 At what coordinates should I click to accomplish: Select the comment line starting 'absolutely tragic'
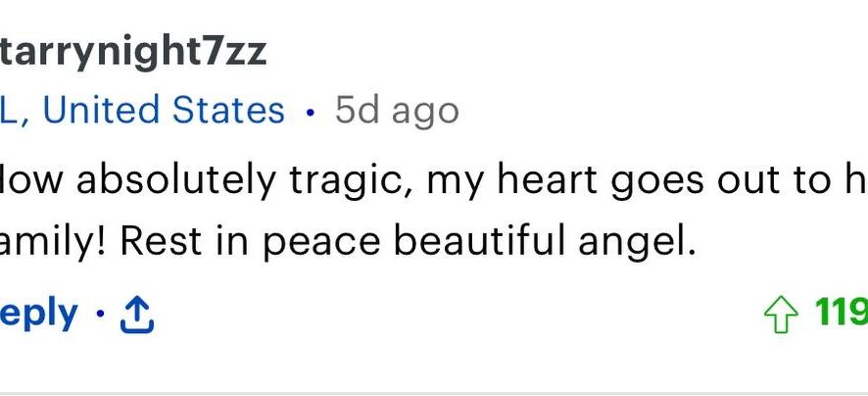(434, 181)
